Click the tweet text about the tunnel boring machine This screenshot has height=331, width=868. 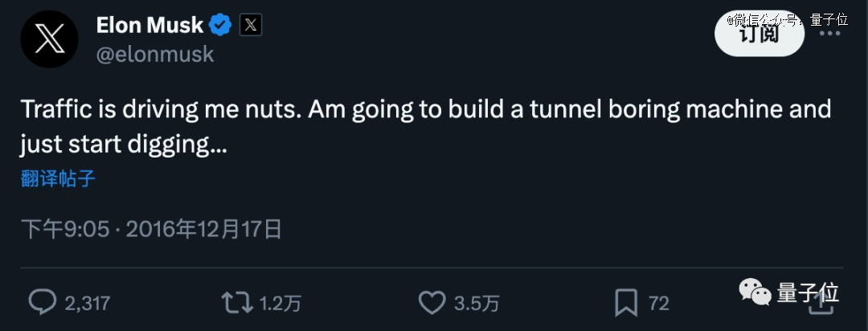coord(426,127)
